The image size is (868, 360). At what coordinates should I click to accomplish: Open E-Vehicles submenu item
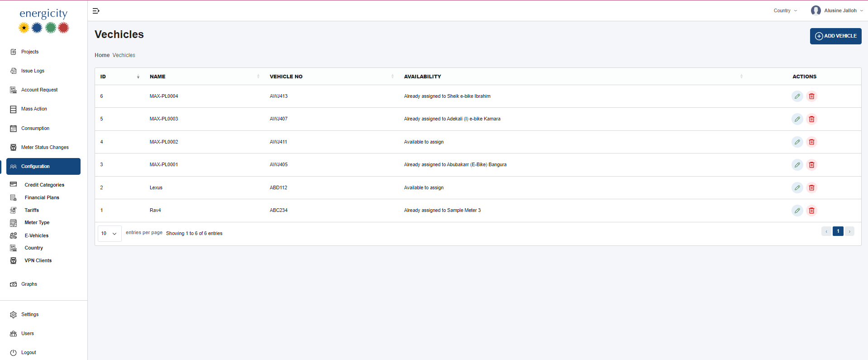coord(36,235)
